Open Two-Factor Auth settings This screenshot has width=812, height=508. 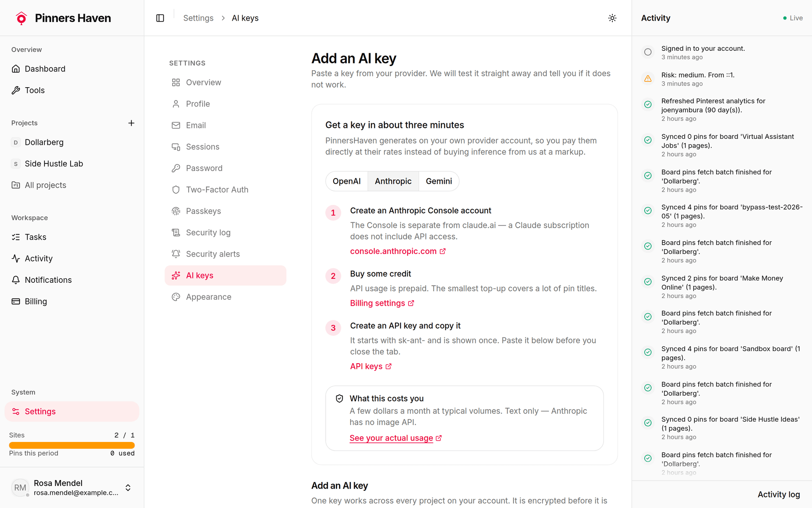coord(225,190)
